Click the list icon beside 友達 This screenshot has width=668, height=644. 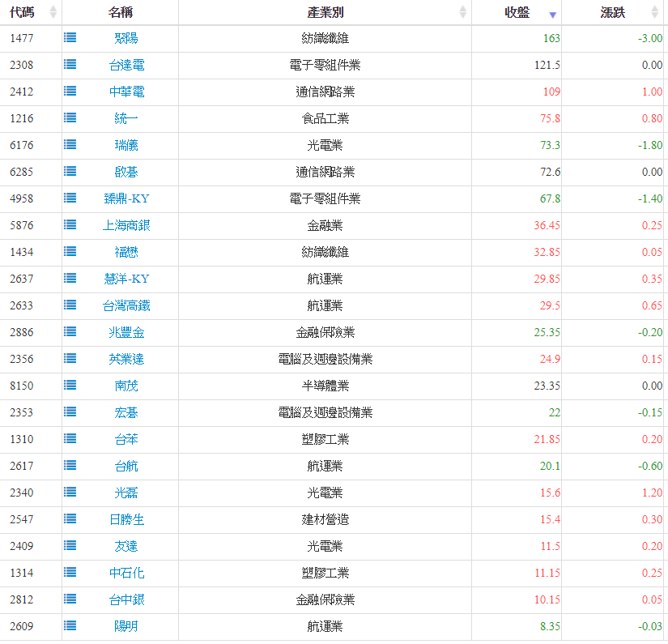(x=70, y=546)
